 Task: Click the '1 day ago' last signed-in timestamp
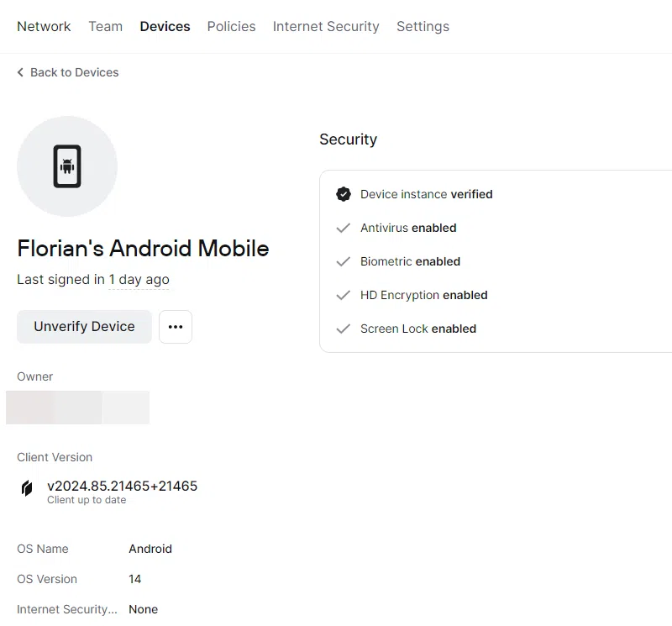tap(139, 280)
